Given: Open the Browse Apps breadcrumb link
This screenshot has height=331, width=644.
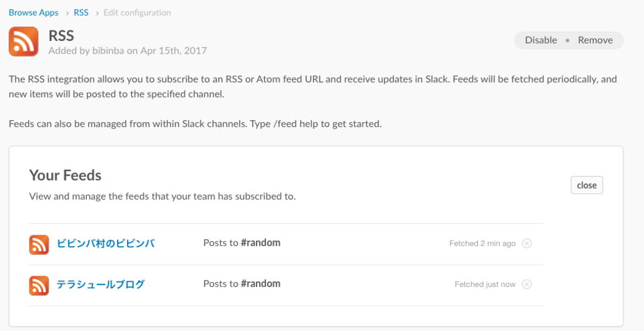Looking at the screenshot, I should pyautogui.click(x=34, y=13).
